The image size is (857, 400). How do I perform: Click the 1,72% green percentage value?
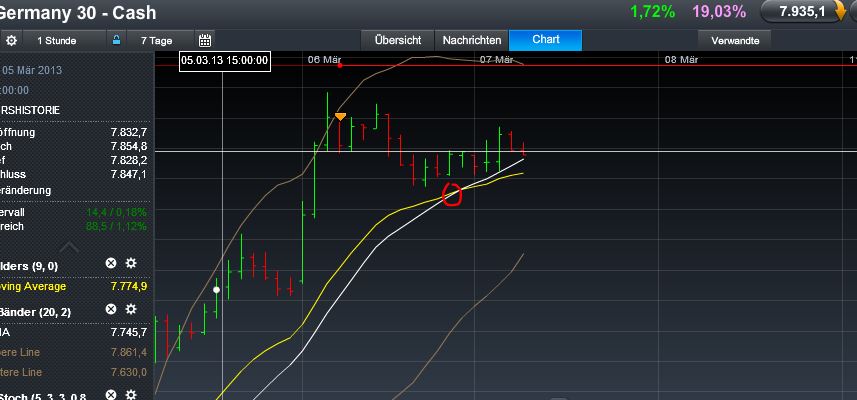click(x=653, y=11)
